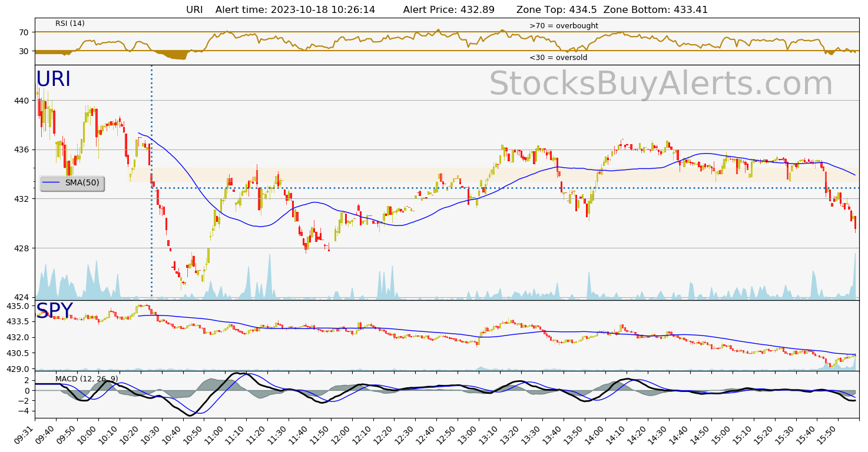Click the large volume spike near 11:20
Image resolution: width=868 pixels, height=452 pixels.
269,277
